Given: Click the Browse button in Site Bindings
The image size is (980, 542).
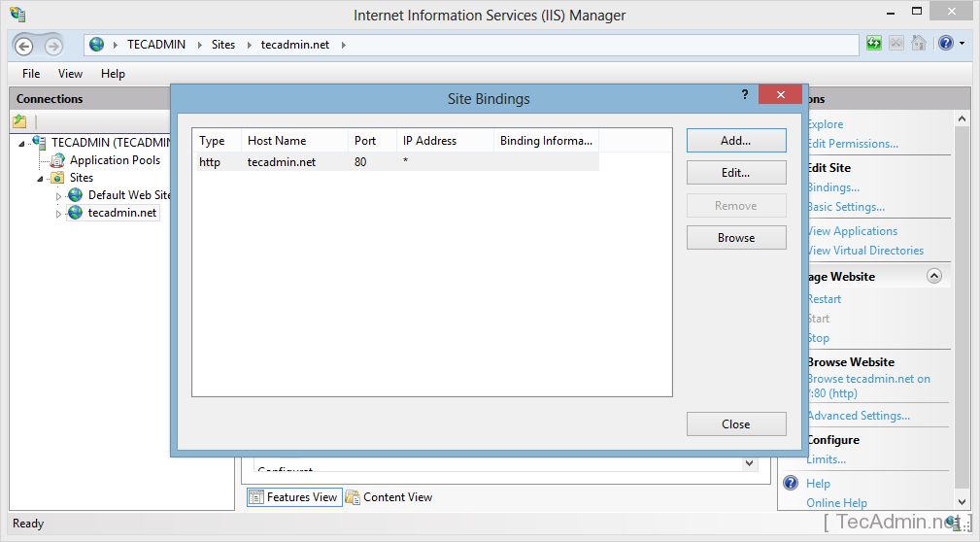Looking at the screenshot, I should coord(736,238).
